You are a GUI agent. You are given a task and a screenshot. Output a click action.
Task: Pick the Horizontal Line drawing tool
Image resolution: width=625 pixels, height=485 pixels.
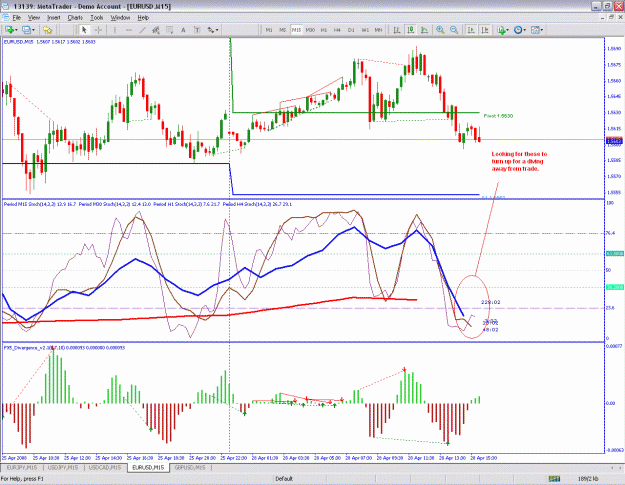(x=128, y=30)
